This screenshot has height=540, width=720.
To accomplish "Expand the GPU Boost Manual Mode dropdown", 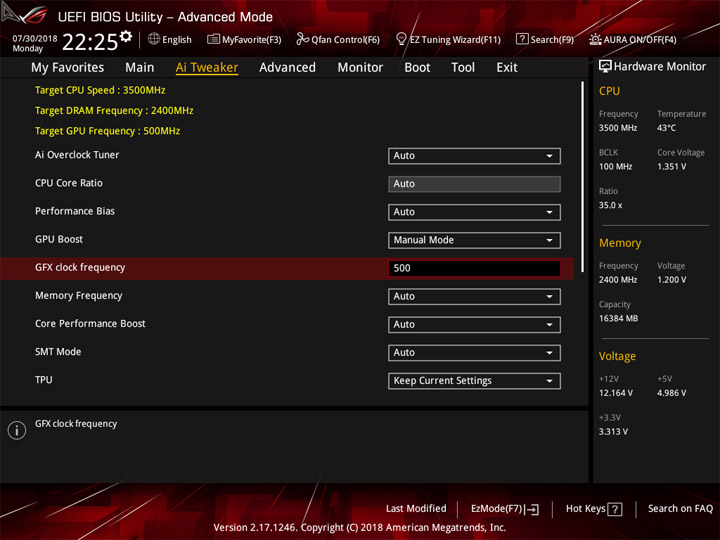I will click(x=474, y=240).
